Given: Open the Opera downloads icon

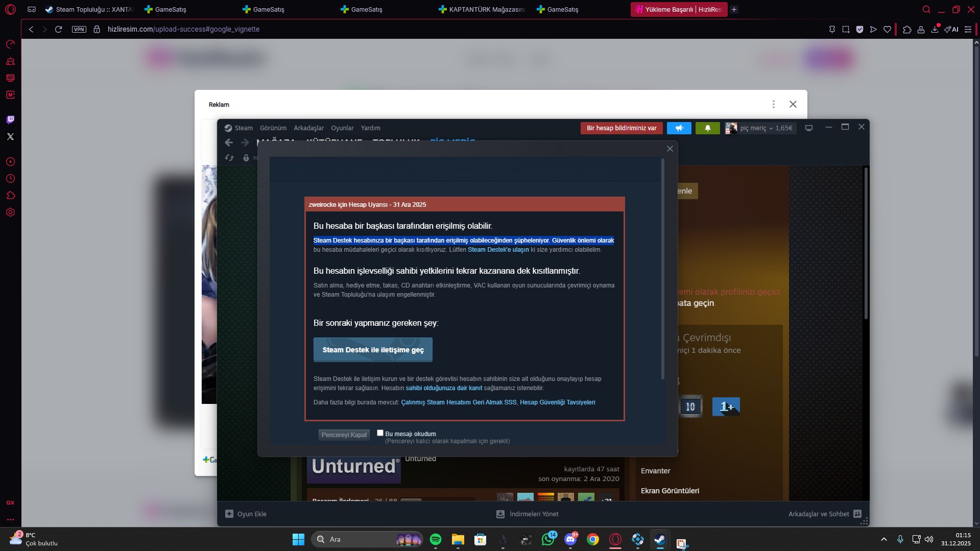Looking at the screenshot, I should pyautogui.click(x=935, y=29).
